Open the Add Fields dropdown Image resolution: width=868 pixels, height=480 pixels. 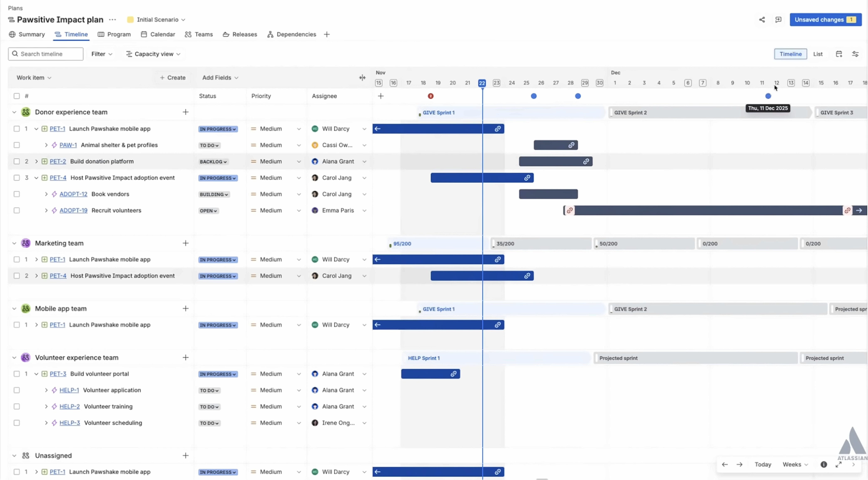(x=220, y=78)
